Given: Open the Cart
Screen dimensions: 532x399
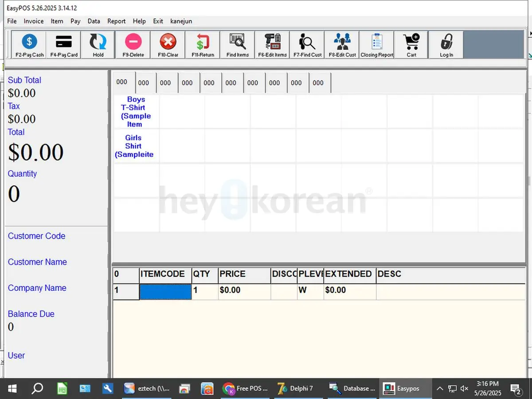Looking at the screenshot, I should tap(411, 45).
